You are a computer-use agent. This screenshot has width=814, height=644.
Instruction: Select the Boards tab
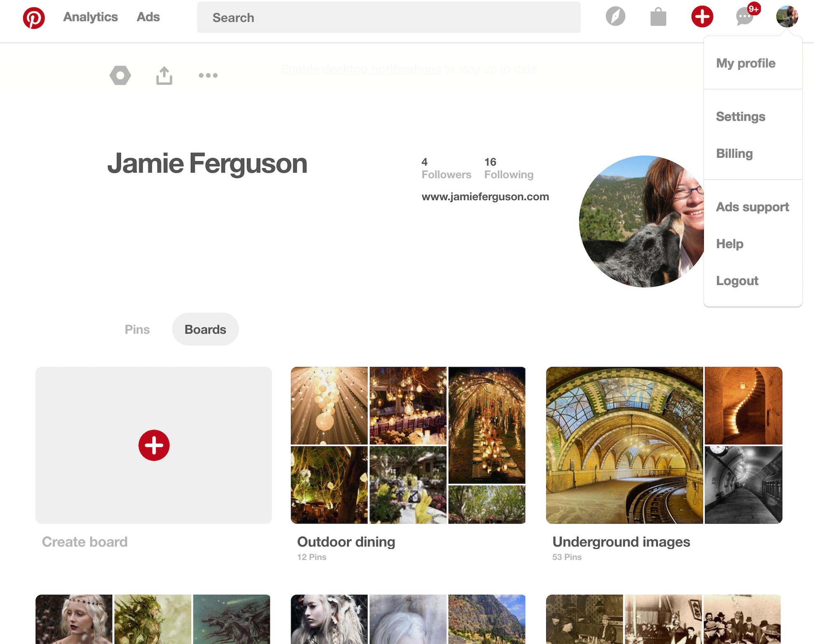tap(205, 329)
